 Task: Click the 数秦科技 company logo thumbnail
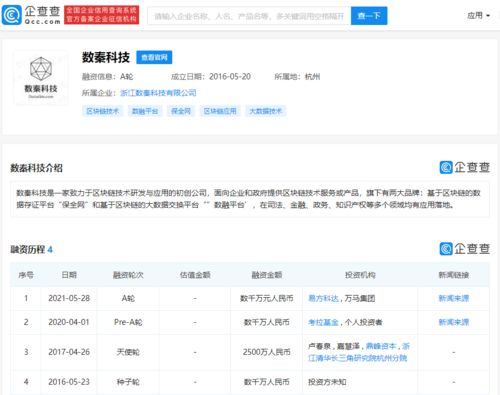[x=41, y=78]
